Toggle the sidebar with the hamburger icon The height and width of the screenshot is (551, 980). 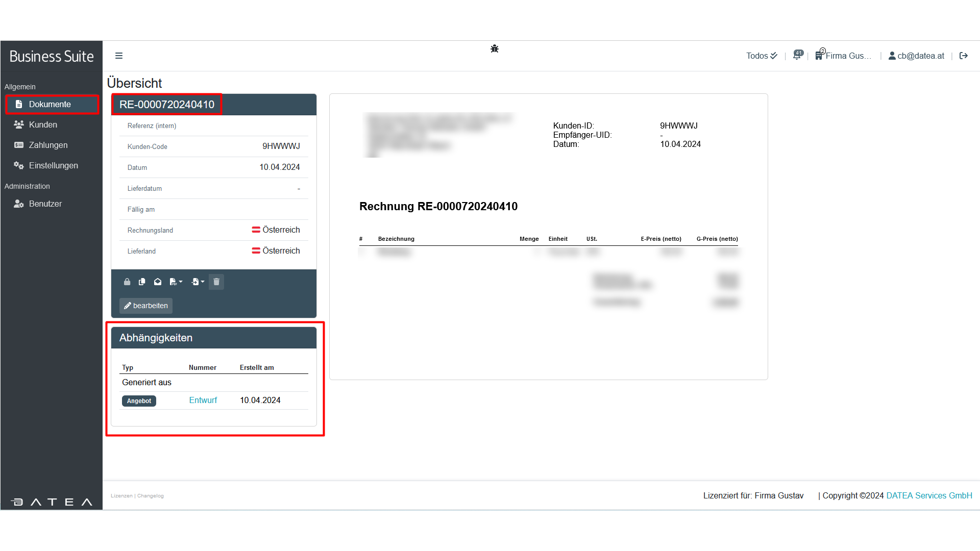119,56
